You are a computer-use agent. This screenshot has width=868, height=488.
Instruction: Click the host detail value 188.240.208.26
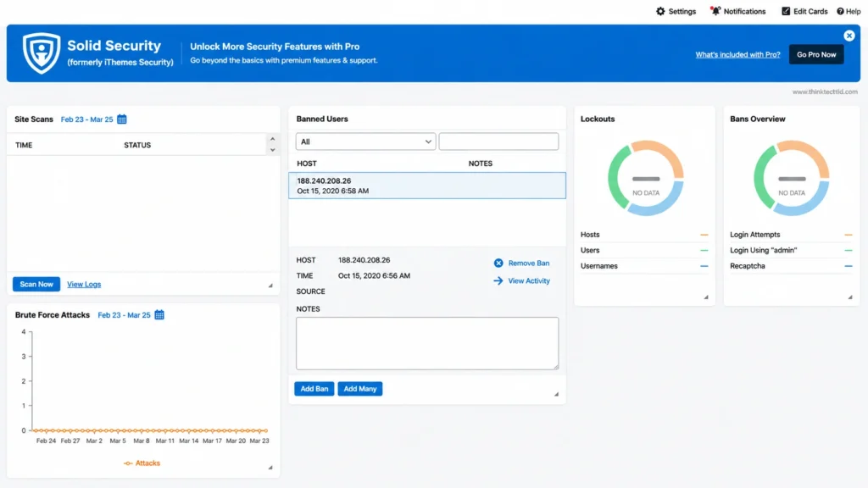click(364, 260)
